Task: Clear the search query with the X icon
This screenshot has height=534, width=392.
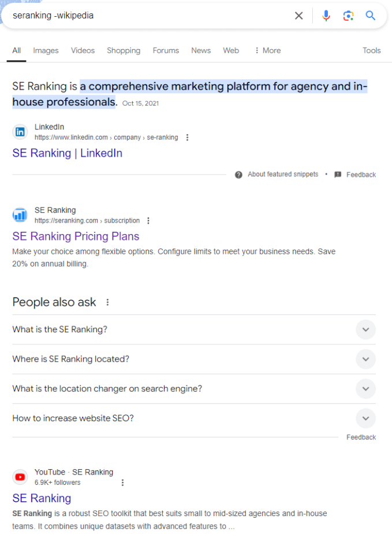Action: [298, 16]
